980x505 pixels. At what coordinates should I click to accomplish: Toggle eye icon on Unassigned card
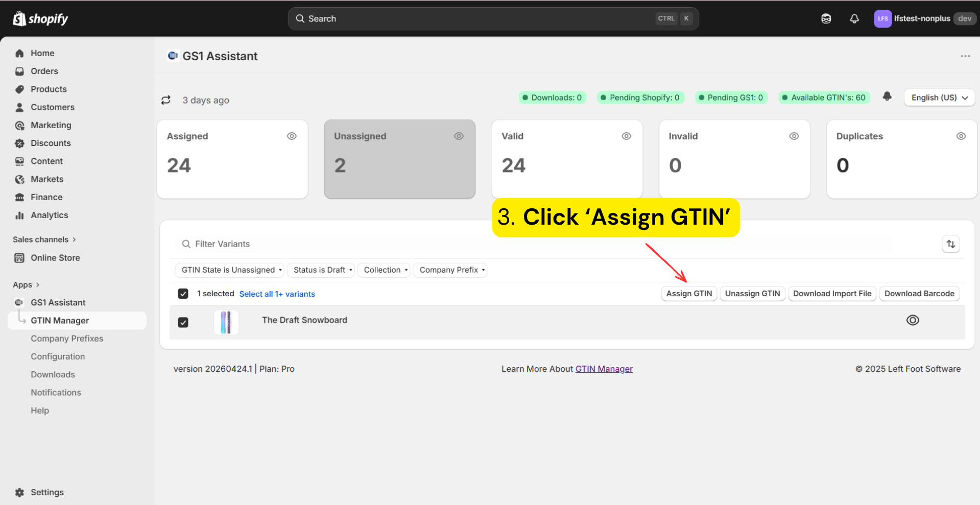pyautogui.click(x=459, y=136)
